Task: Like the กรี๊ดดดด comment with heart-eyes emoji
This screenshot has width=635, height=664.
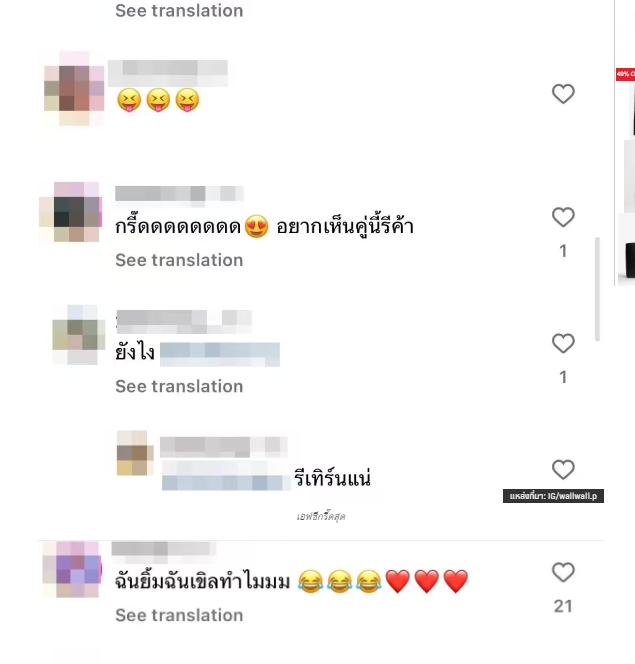Action: coord(563,217)
